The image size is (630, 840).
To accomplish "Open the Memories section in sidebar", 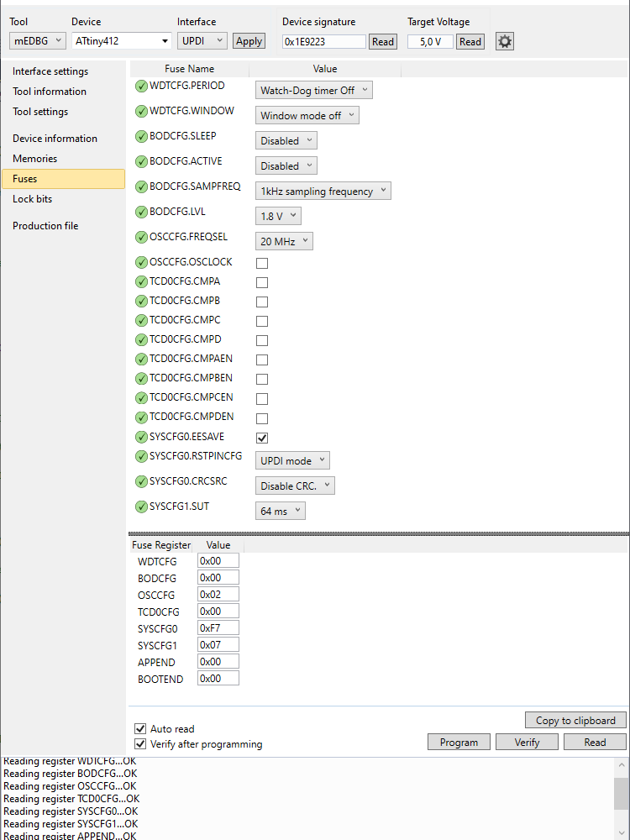I will [35, 159].
